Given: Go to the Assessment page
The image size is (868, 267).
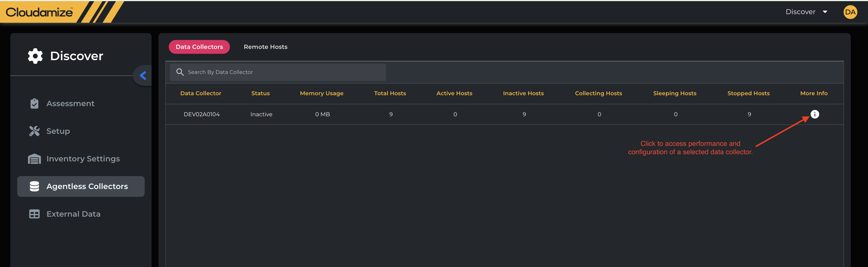Looking at the screenshot, I should (x=70, y=104).
